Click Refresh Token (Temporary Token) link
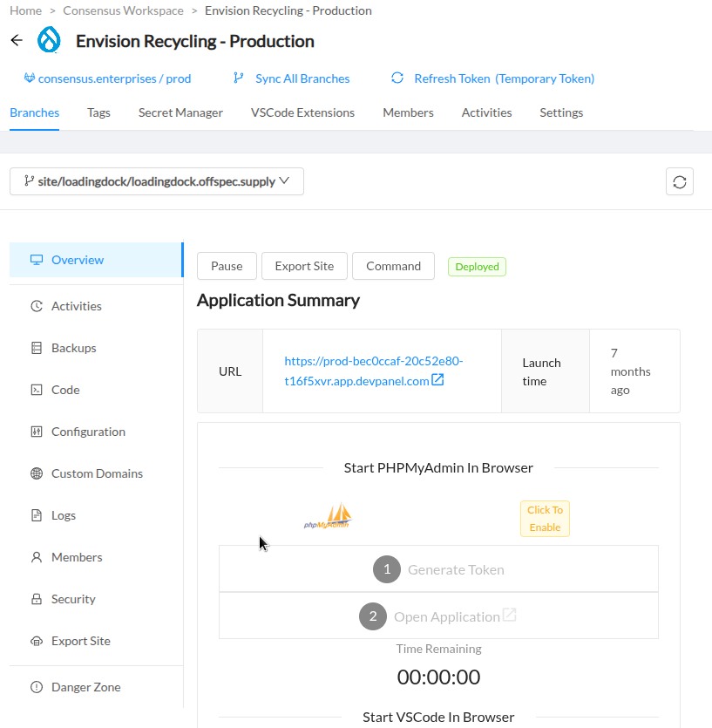The height and width of the screenshot is (728, 712). tap(504, 78)
